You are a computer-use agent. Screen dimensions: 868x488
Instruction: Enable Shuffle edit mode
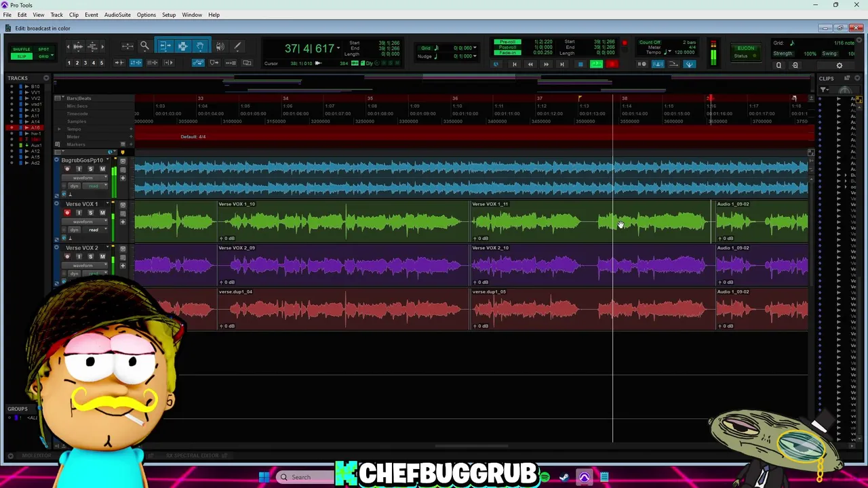pyautogui.click(x=22, y=49)
